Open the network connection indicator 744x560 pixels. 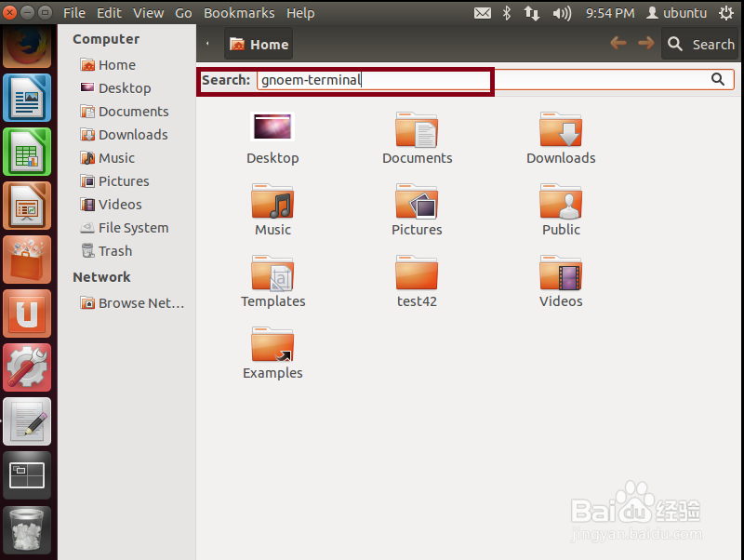[x=532, y=13]
